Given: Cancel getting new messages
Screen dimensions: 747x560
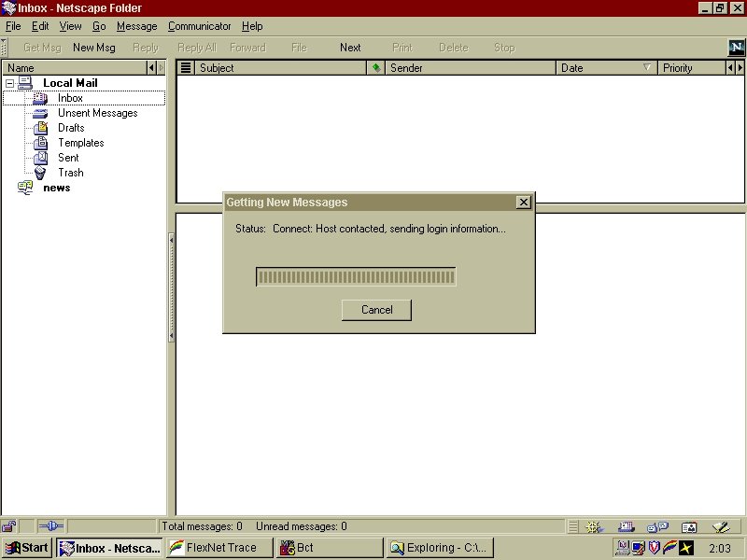Looking at the screenshot, I should point(376,310).
